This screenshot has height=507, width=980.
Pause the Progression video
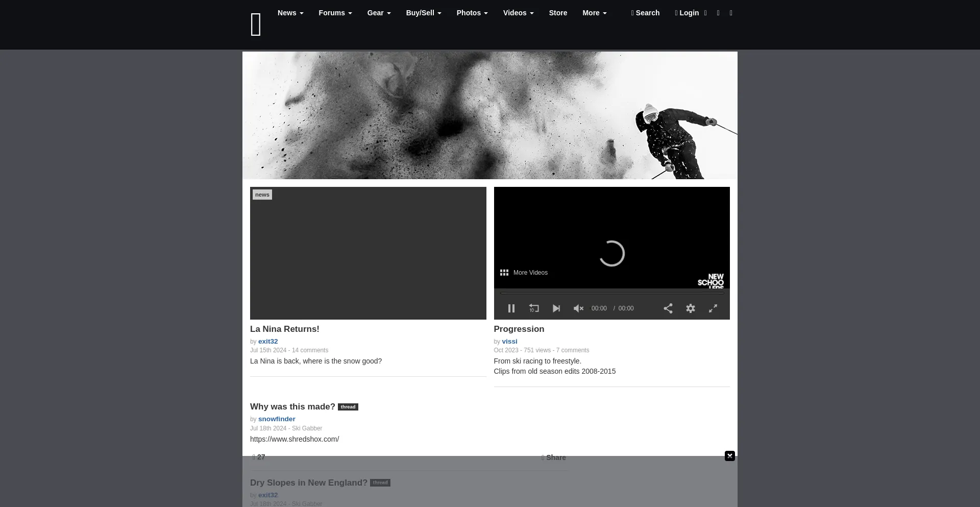pyautogui.click(x=511, y=308)
